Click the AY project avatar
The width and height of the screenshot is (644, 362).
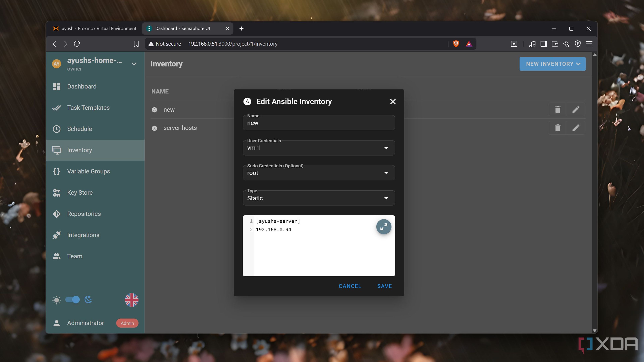[x=57, y=64]
